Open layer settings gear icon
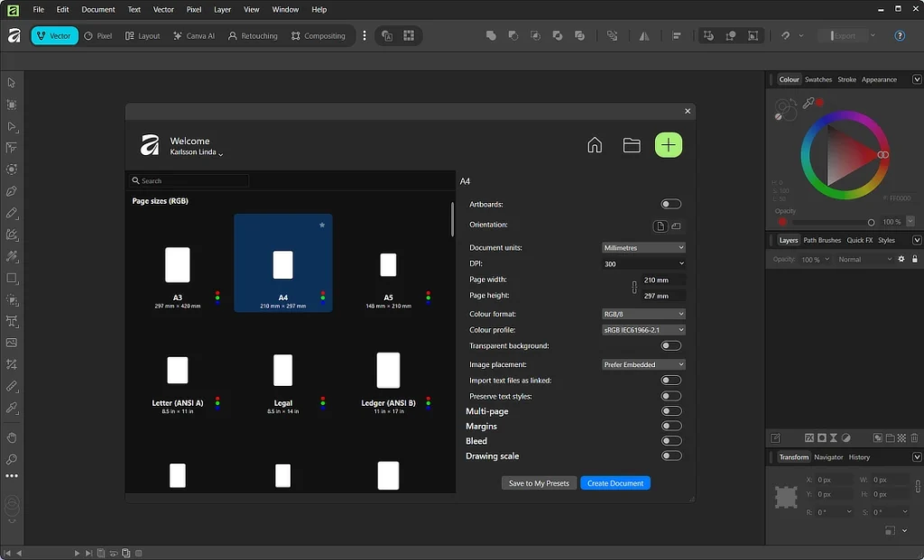 click(x=901, y=259)
